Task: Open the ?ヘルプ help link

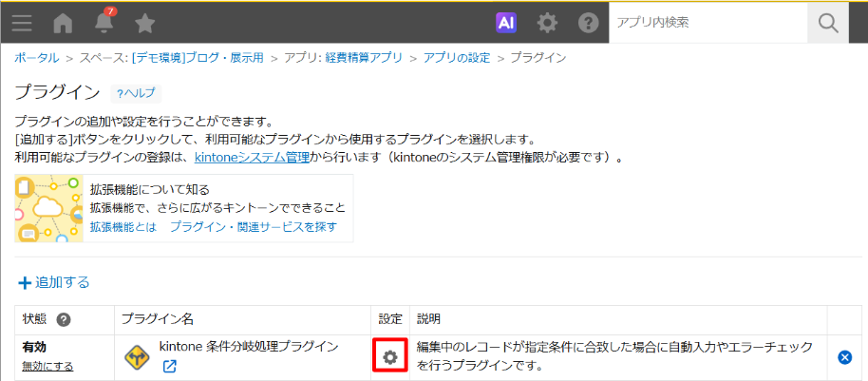Action: (136, 93)
